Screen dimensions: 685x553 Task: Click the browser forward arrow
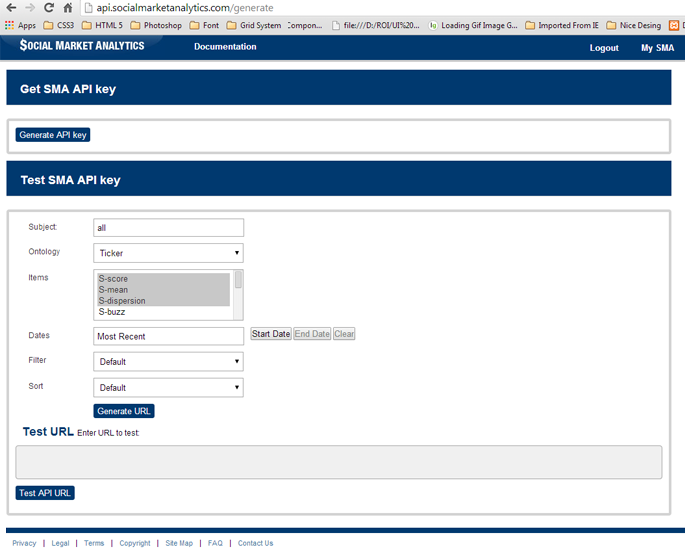pyautogui.click(x=29, y=7)
